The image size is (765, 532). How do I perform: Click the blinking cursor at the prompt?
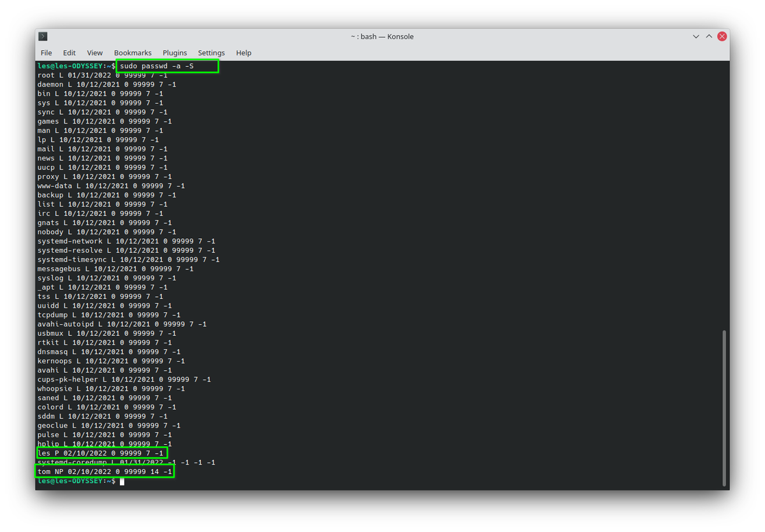click(x=121, y=481)
